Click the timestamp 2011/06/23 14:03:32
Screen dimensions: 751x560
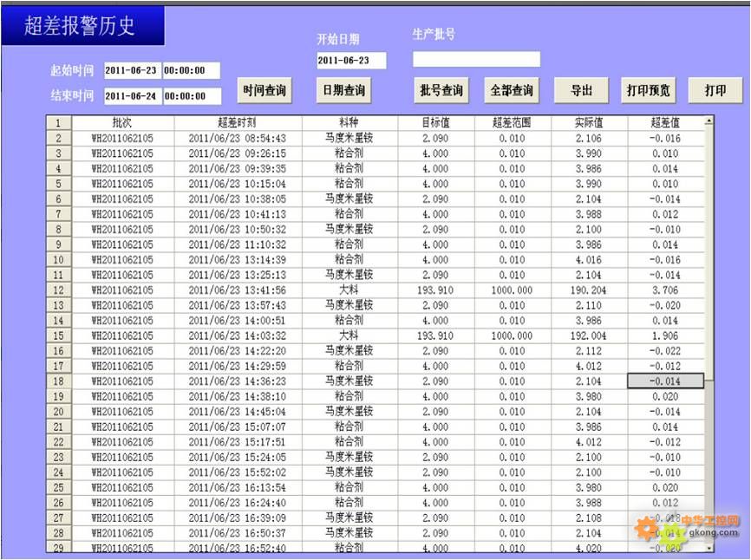237,336
